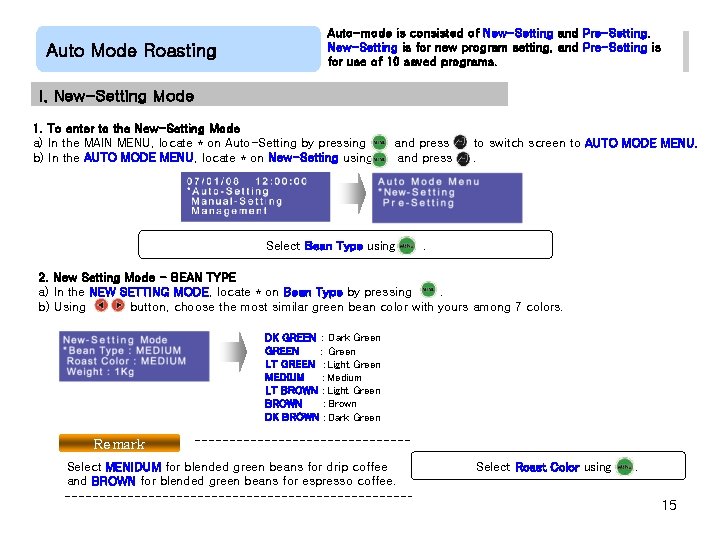The width and height of the screenshot is (720, 540).
Task: Click blue "AUTO MODE MENU." text ending step 1a
Action: pos(641,143)
